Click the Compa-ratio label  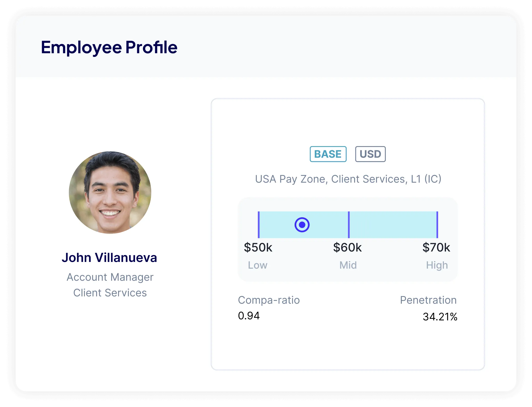click(x=269, y=300)
